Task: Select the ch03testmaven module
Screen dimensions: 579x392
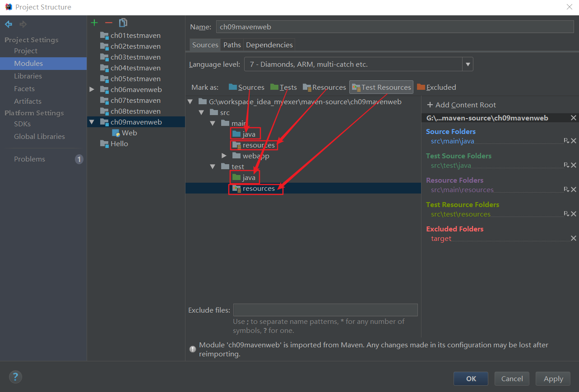Action: pos(136,57)
